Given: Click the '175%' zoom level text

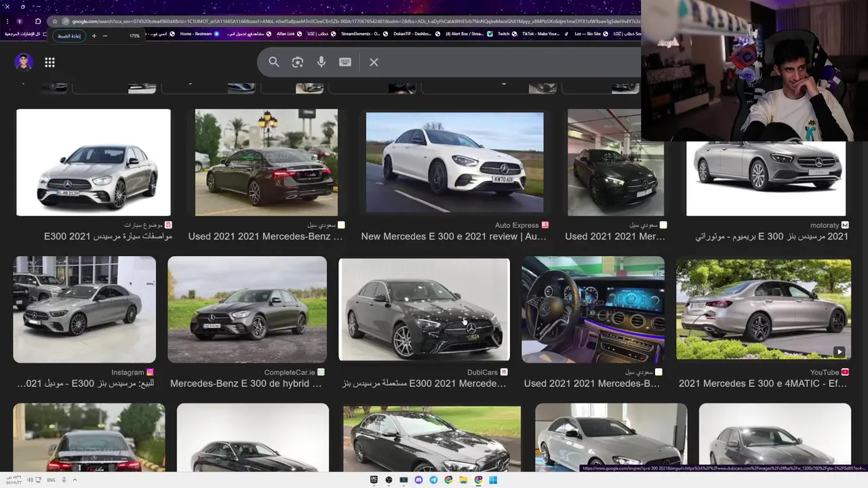Looking at the screenshot, I should 134,36.
